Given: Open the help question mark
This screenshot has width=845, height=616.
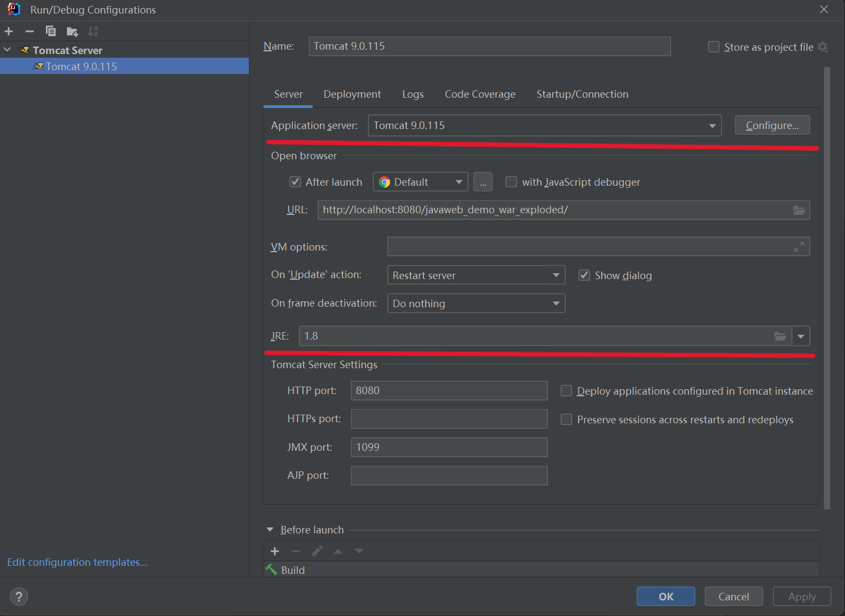Looking at the screenshot, I should pyautogui.click(x=19, y=597).
